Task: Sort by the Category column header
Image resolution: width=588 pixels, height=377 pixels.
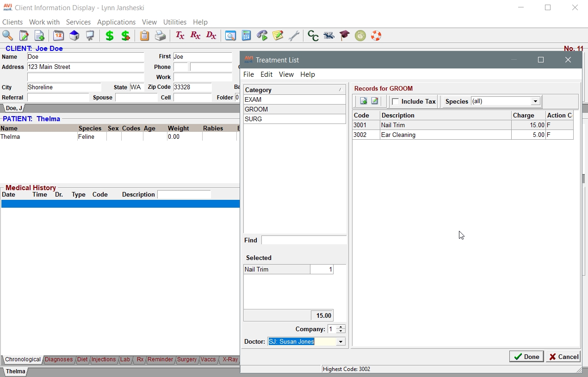Action: click(x=295, y=90)
